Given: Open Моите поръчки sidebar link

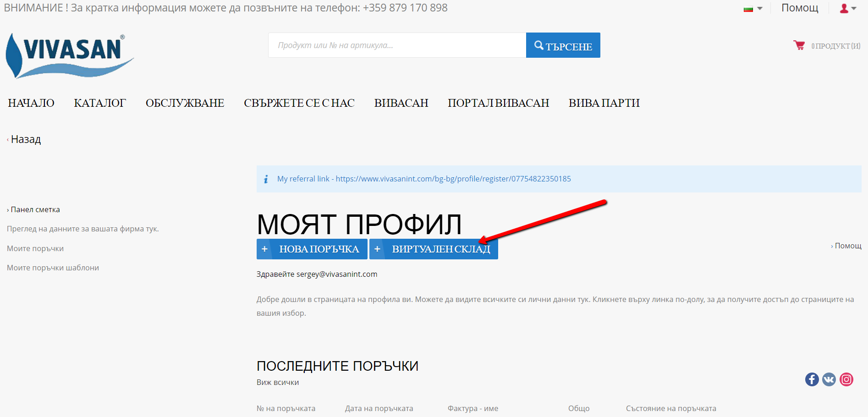Looking at the screenshot, I should pyautogui.click(x=35, y=249).
